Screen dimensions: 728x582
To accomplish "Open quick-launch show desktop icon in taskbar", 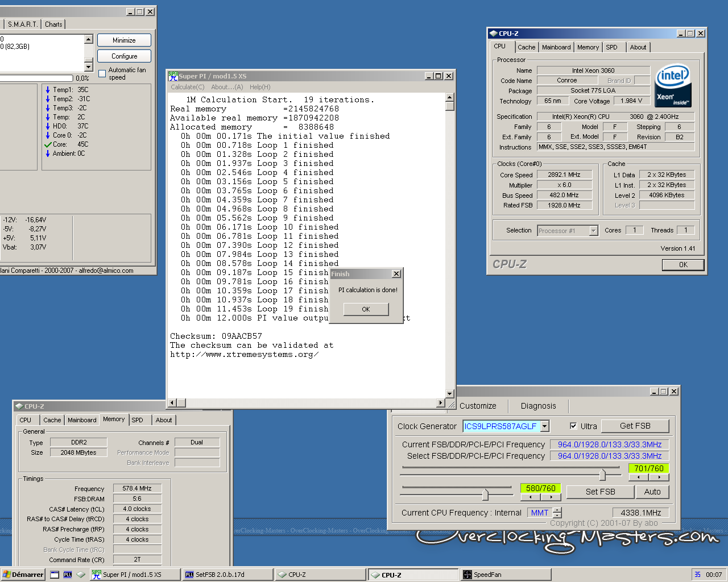I will [x=55, y=575].
